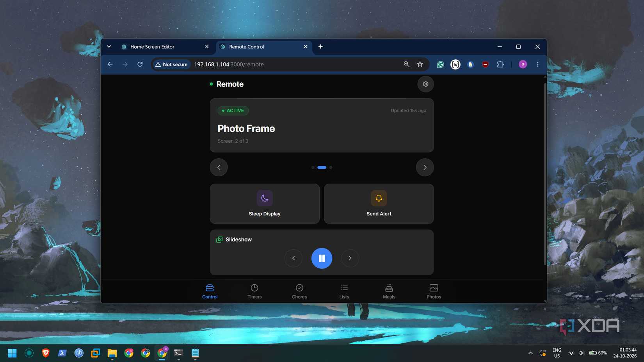Open the clock and date panel
Image resolution: width=644 pixels, height=362 pixels.
(x=624, y=353)
